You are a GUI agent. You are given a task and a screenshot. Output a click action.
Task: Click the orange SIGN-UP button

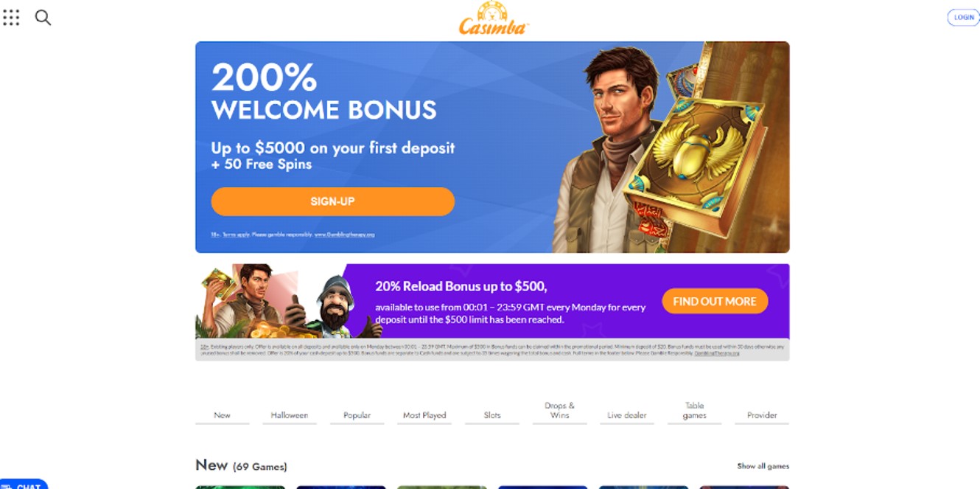pyautogui.click(x=332, y=201)
